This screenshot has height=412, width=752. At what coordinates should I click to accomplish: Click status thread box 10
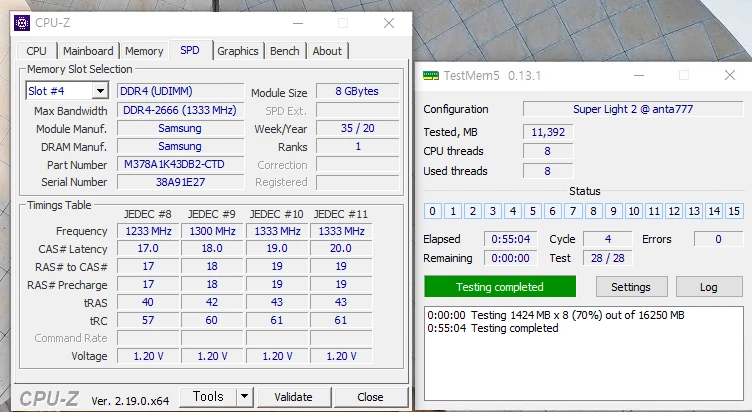click(634, 211)
